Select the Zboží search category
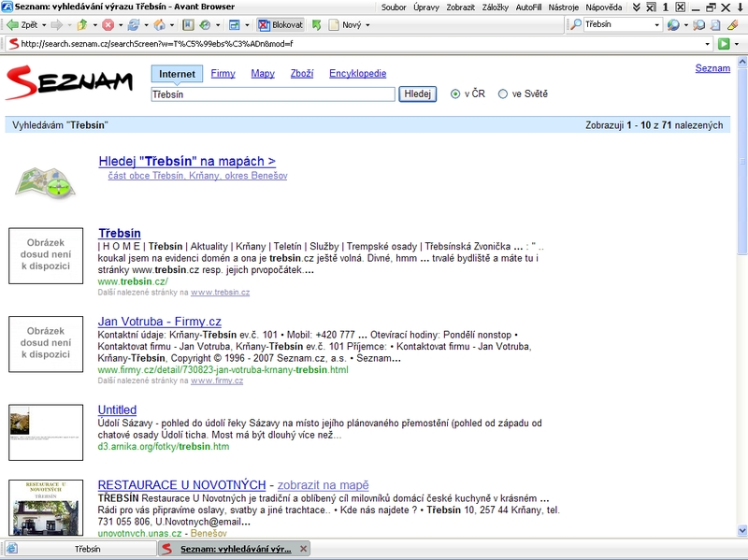Screen dimensions: 748x560 [302, 74]
